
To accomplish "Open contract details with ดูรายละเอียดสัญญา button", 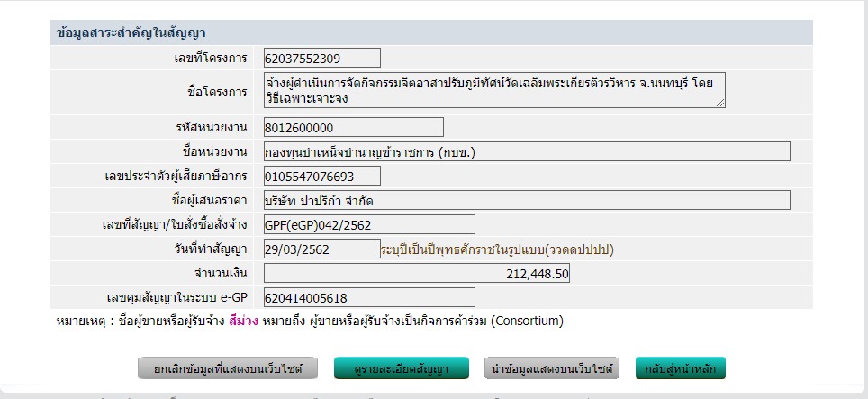I will [402, 368].
